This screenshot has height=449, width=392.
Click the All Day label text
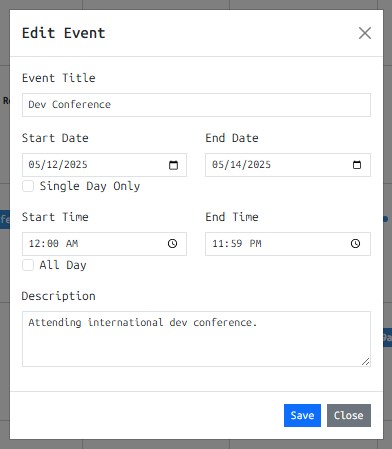[63, 265]
